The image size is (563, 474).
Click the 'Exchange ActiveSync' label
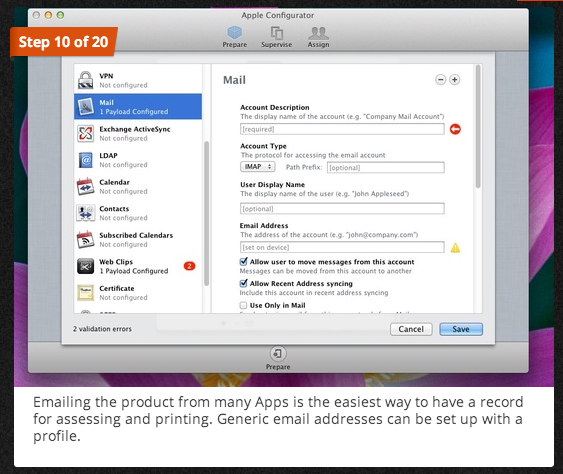click(135, 129)
